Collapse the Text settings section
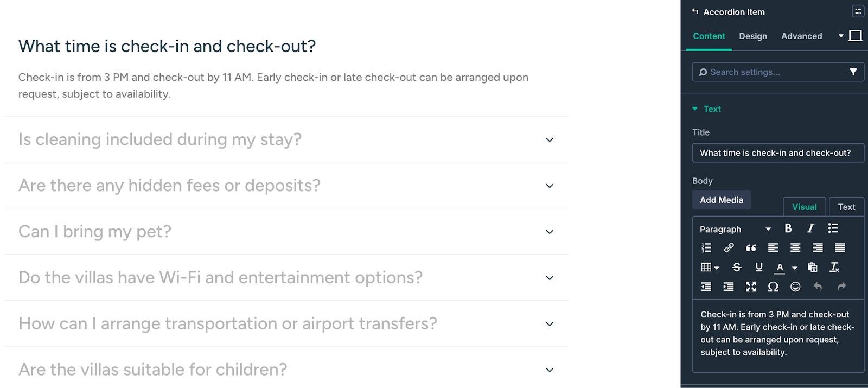This screenshot has width=868, height=388. click(x=695, y=109)
